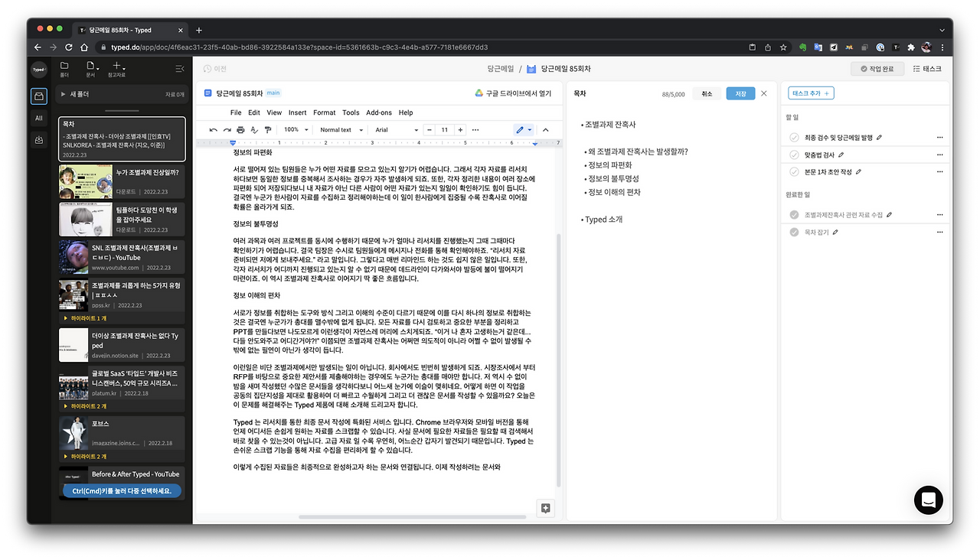Bookmark this page with the star icon

pyautogui.click(x=783, y=47)
